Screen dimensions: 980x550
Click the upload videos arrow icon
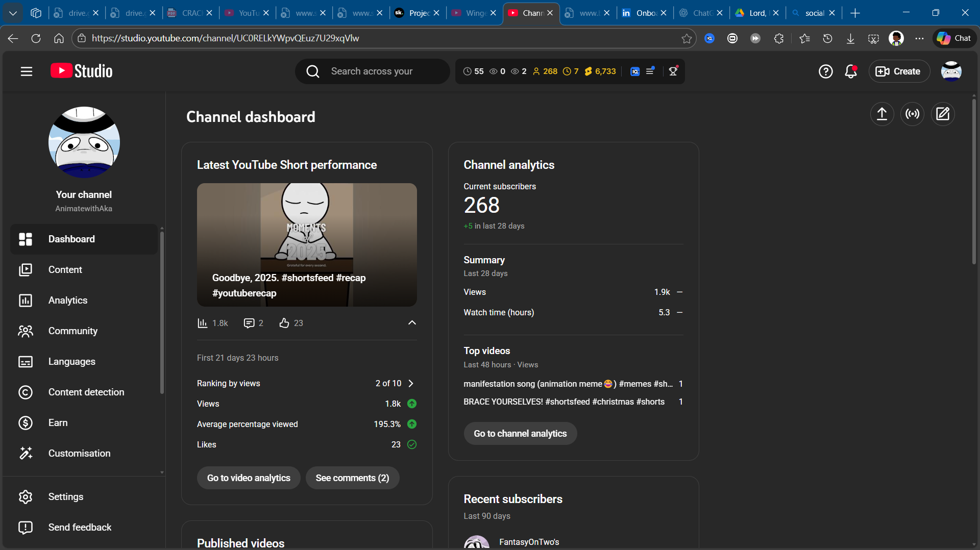click(x=882, y=114)
